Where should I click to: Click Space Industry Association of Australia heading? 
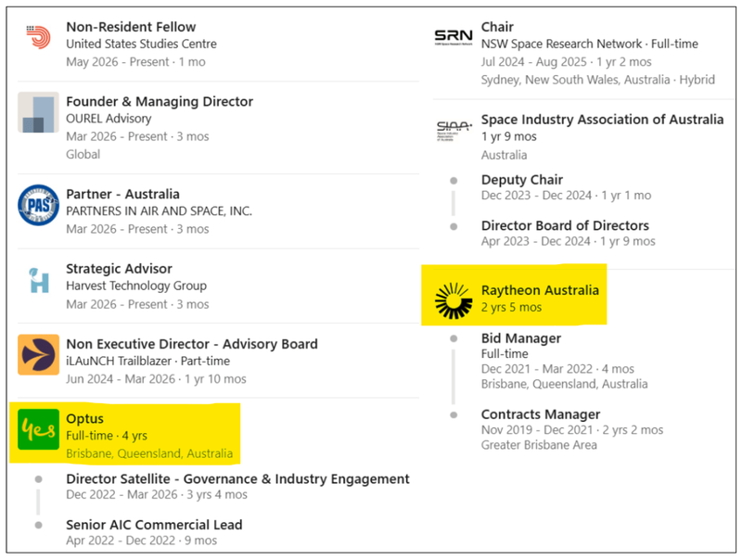coord(602,120)
